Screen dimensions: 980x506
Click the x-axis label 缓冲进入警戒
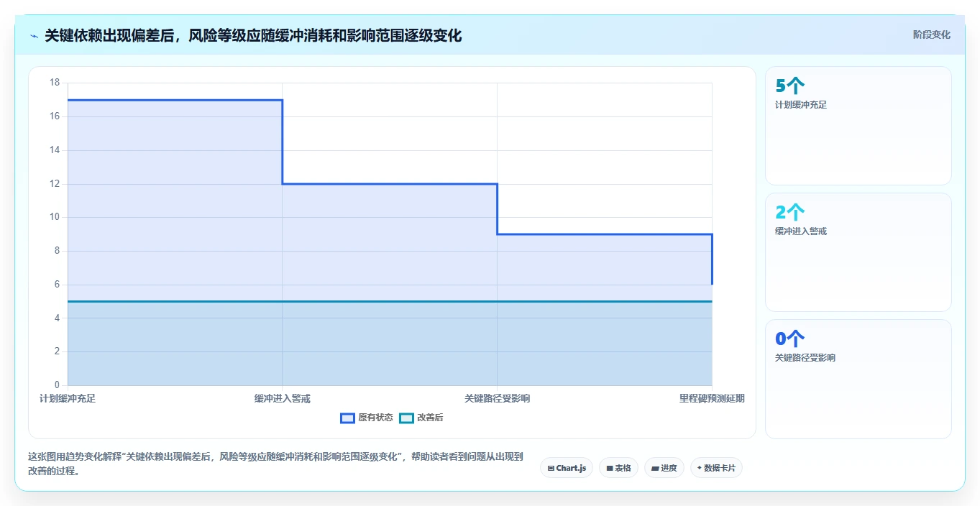(282, 398)
